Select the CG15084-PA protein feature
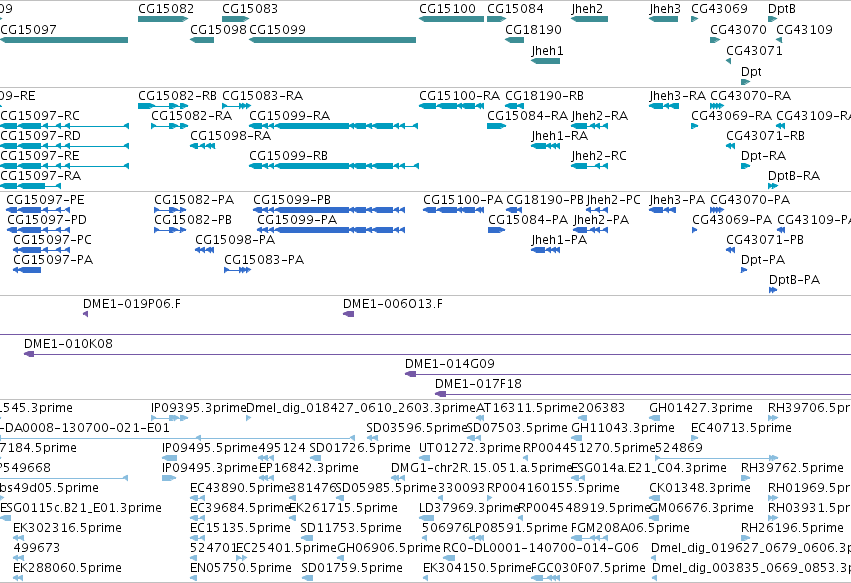Viewport: 851px width, 583px height. coord(496,230)
